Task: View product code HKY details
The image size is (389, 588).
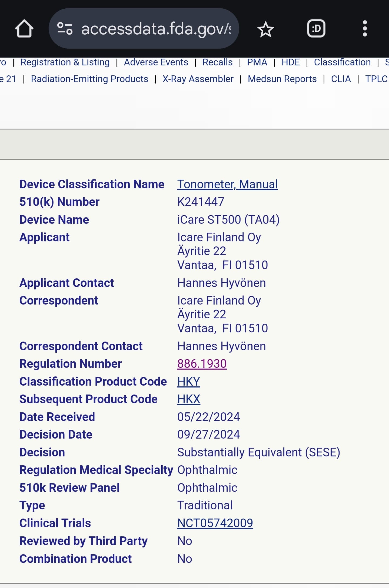Action: 188,382
